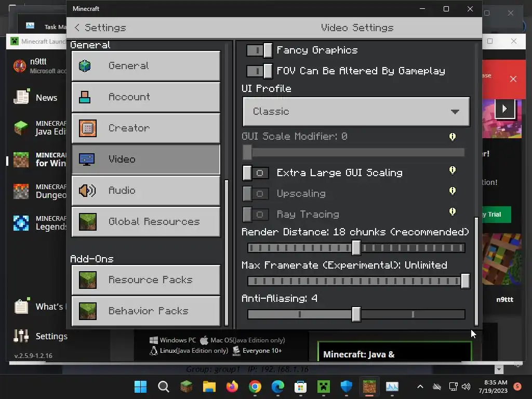Screen dimensions: 532x399
Task: Open General settings category
Action: 146,66
